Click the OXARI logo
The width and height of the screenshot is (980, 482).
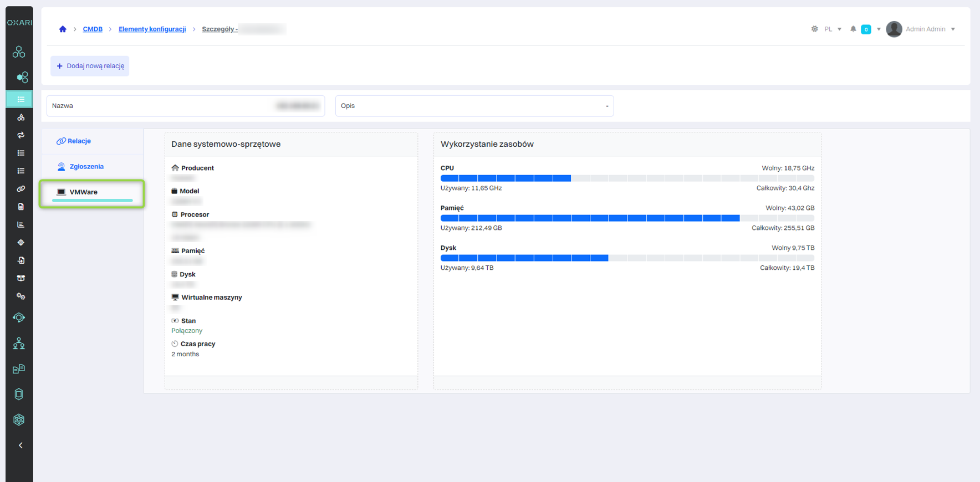19,23
